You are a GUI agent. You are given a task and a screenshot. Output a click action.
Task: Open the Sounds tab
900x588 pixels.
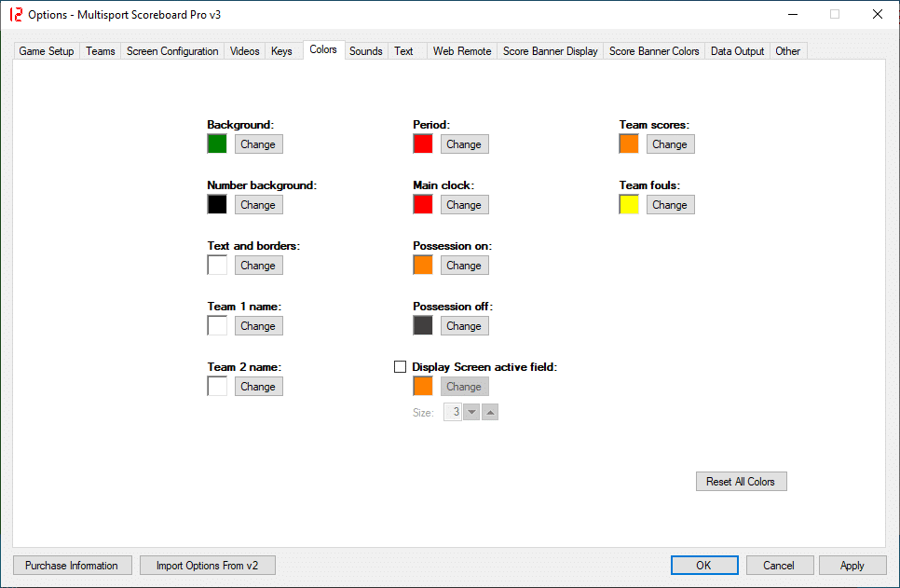(x=365, y=51)
